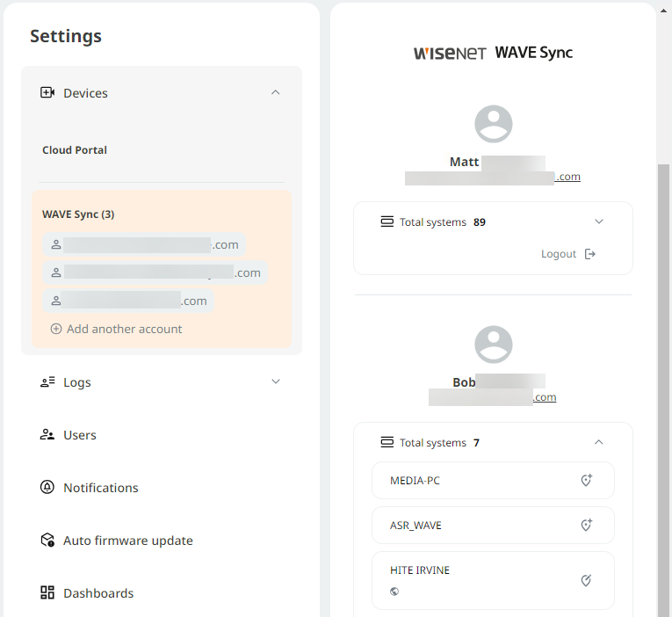The height and width of the screenshot is (617, 672).
Task: Open the Dashboards settings page
Action: coord(98,593)
